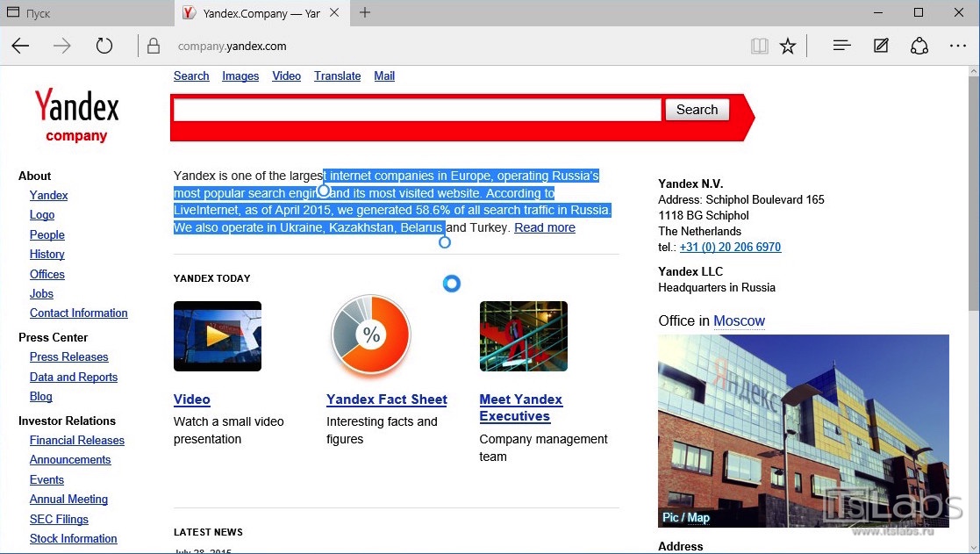Open the Events link under Investor Relations
This screenshot has height=554, width=980.
(46, 480)
